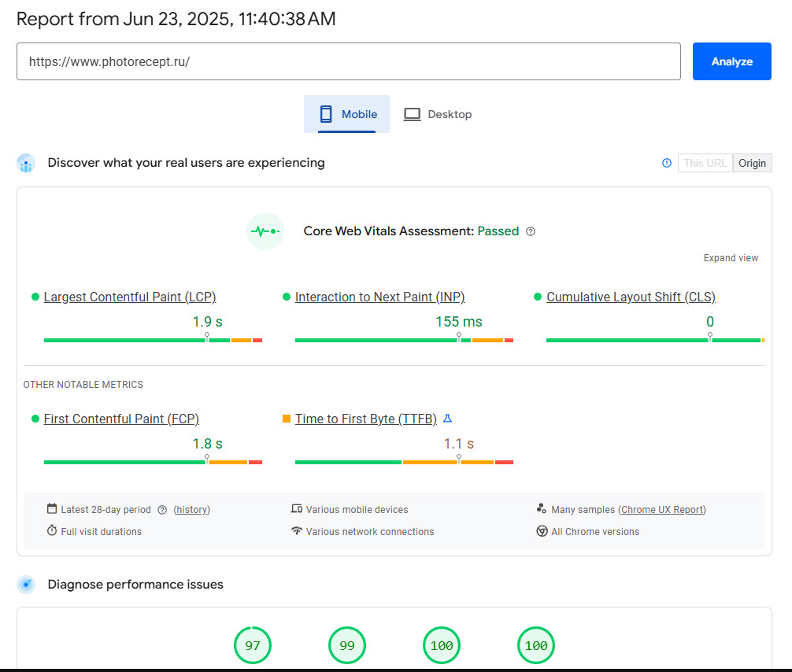Click the 99 score gauge circle
This screenshot has height=672, width=792.
(x=347, y=646)
